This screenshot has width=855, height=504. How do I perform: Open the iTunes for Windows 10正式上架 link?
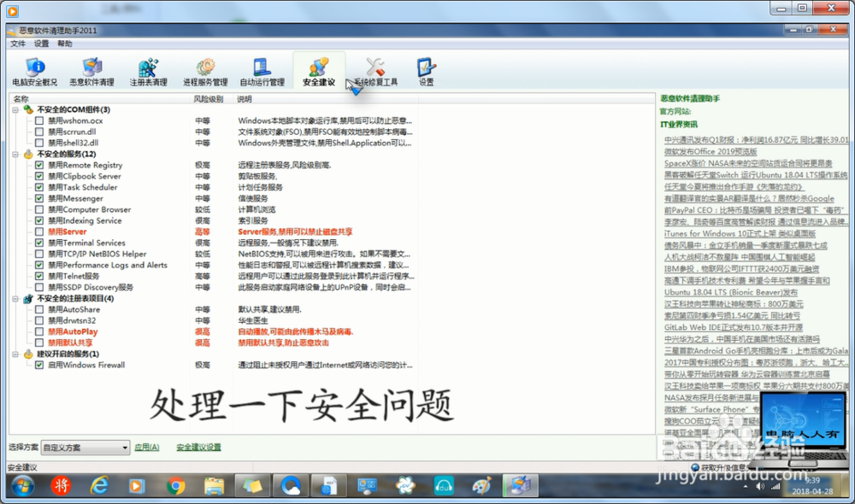point(740,234)
